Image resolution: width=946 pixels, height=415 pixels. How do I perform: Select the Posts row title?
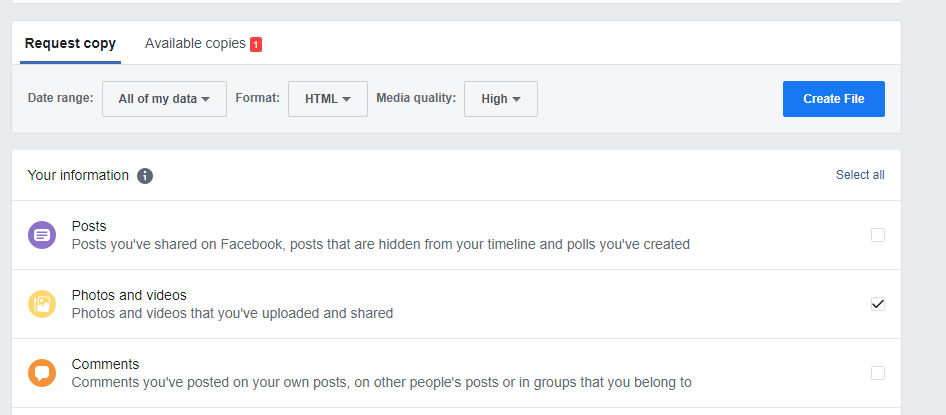tap(89, 226)
